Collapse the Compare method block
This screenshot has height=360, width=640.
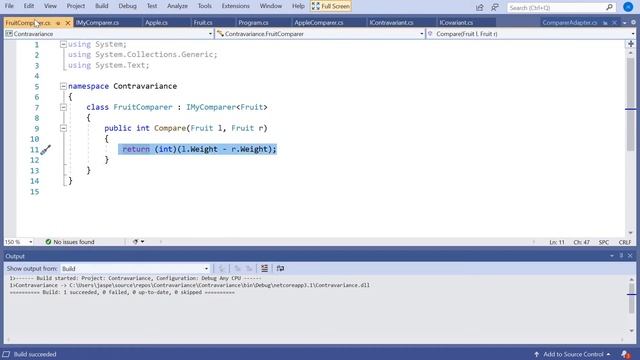(x=63, y=128)
